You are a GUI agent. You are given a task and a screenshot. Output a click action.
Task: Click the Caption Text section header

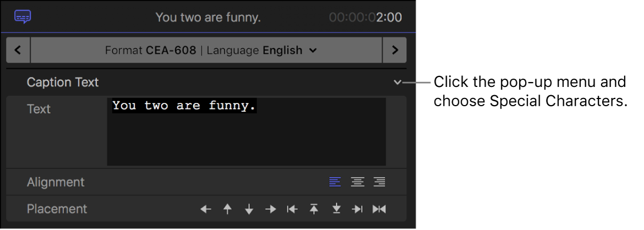tap(63, 83)
